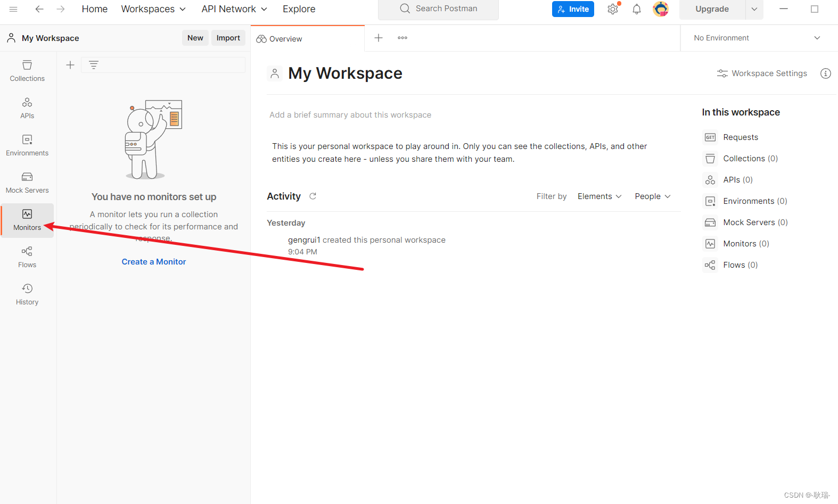Open Mock Servers (0) in workspace list
The width and height of the screenshot is (838, 504).
[755, 222]
